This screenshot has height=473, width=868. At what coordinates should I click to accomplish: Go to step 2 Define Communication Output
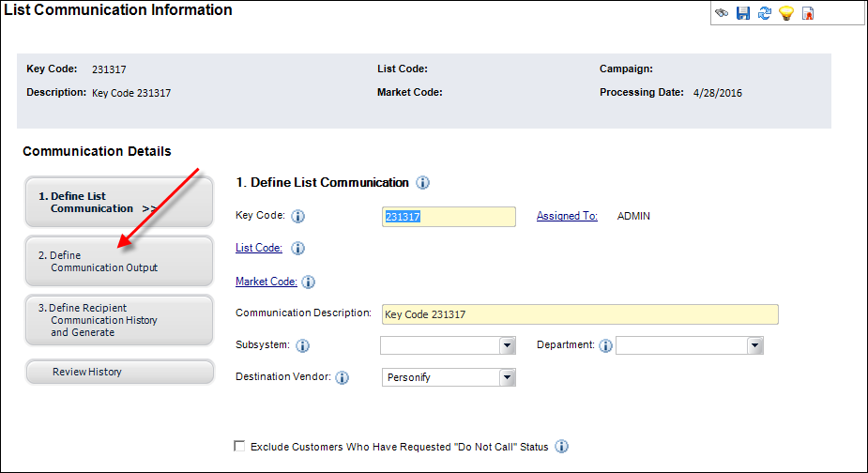(119, 261)
